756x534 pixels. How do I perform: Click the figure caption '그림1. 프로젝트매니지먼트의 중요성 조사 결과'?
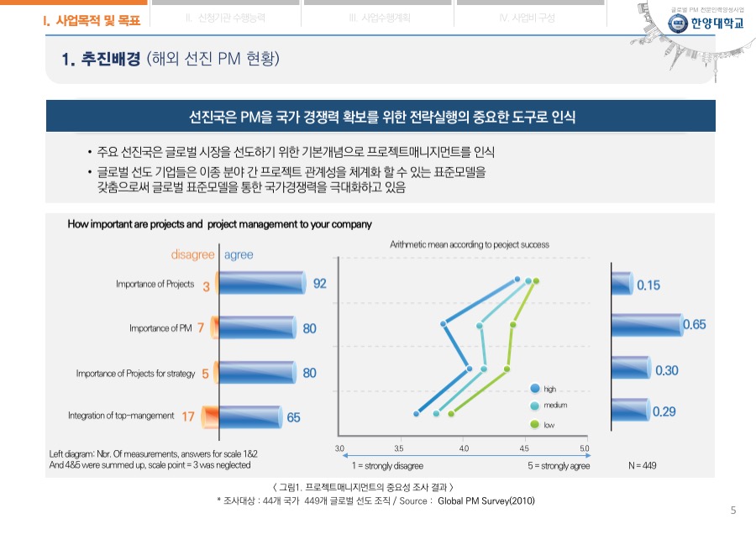[363, 487]
